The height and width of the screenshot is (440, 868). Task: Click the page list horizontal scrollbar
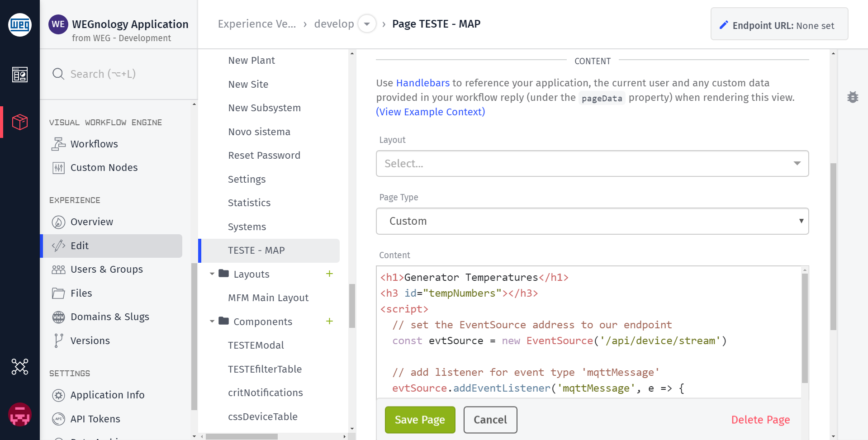(242, 436)
